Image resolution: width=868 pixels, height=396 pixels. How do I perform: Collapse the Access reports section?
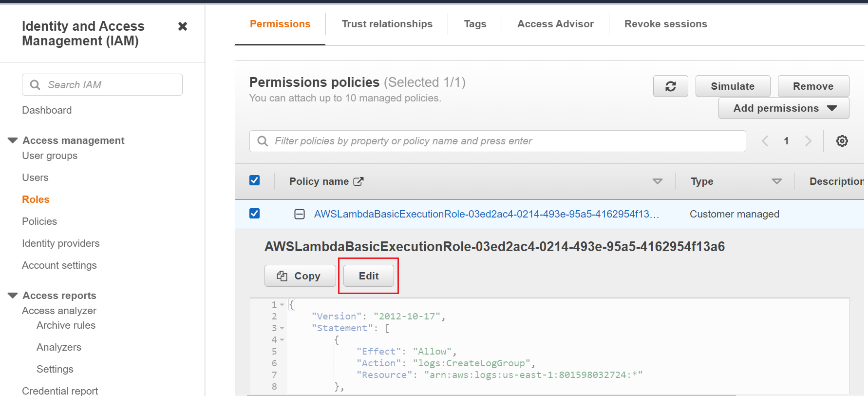13,296
